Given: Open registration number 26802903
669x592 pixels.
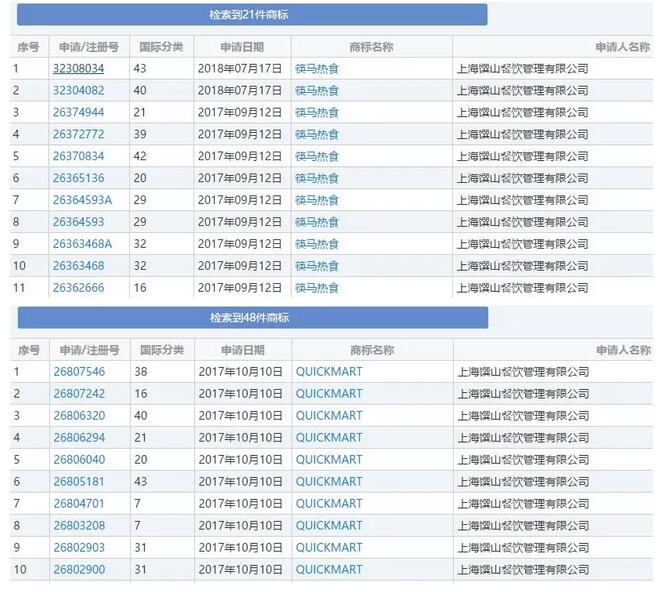Looking at the screenshot, I should tap(79, 548).
